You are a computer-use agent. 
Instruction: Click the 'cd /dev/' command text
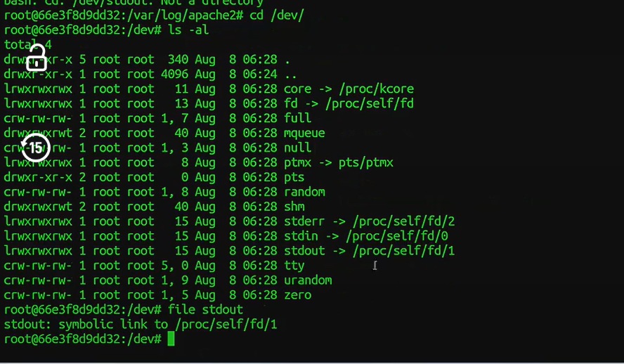[x=277, y=15]
